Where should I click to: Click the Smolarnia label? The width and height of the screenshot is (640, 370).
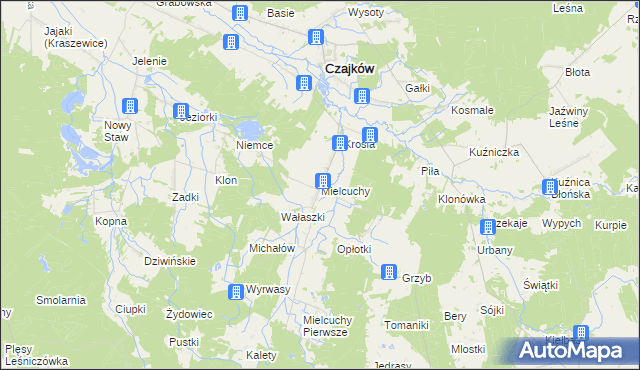tap(61, 300)
